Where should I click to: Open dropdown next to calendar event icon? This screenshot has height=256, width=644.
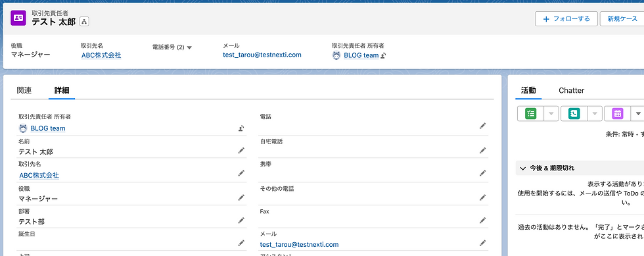(x=638, y=114)
